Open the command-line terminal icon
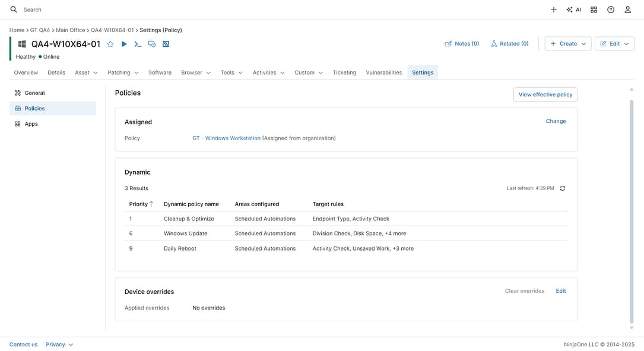The width and height of the screenshot is (644, 351). click(138, 44)
